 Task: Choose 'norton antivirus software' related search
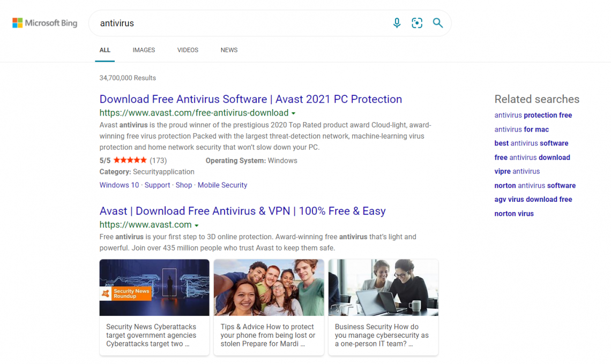[x=535, y=186]
